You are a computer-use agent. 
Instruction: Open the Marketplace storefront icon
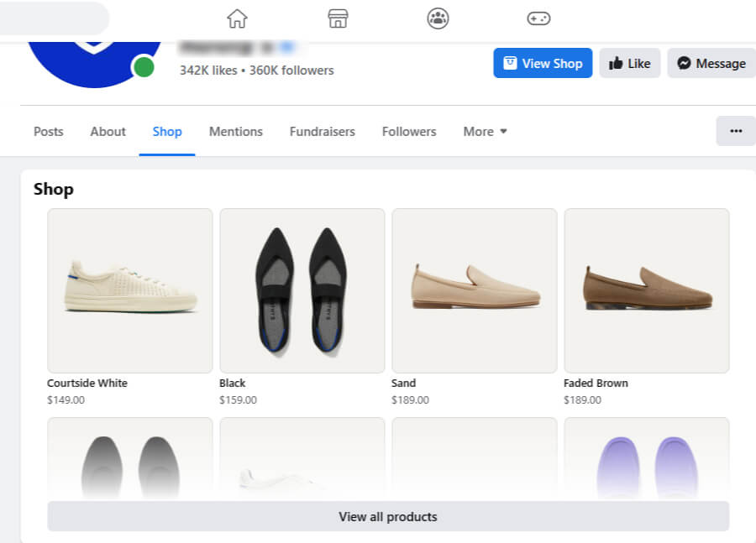pos(338,18)
